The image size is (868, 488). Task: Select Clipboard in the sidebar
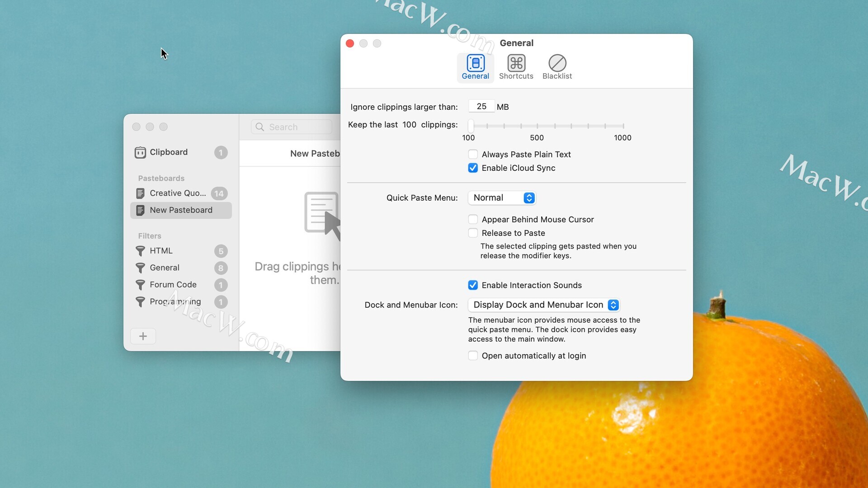point(181,153)
